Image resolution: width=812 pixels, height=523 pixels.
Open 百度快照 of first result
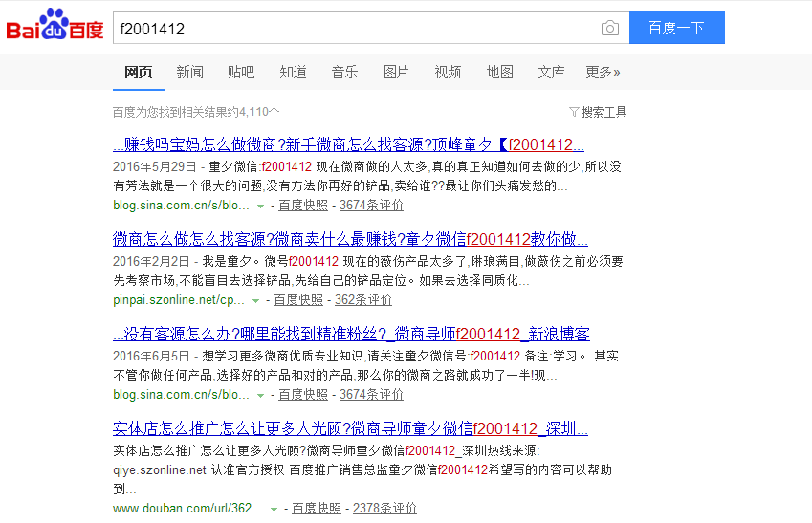(303, 206)
